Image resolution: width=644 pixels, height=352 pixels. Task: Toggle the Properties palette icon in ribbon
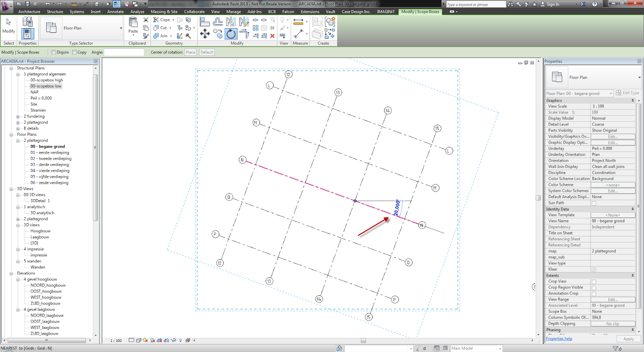27,33
